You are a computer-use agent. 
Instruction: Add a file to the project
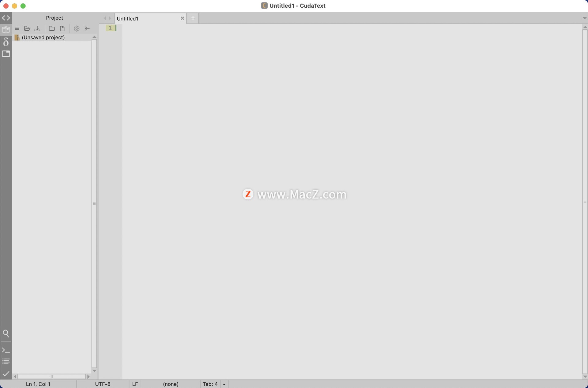click(x=62, y=28)
